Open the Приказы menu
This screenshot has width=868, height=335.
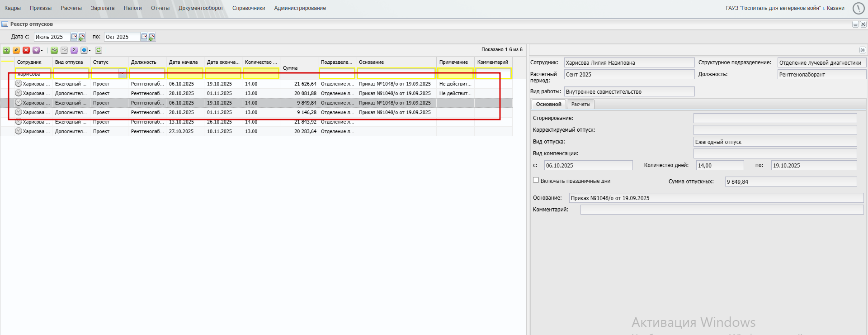coord(41,8)
